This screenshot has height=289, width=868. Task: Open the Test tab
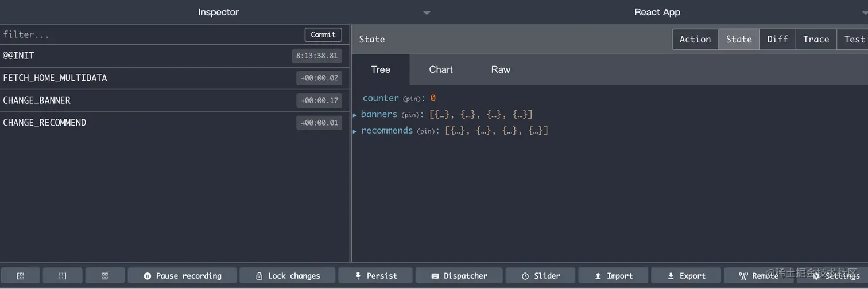pyautogui.click(x=854, y=39)
